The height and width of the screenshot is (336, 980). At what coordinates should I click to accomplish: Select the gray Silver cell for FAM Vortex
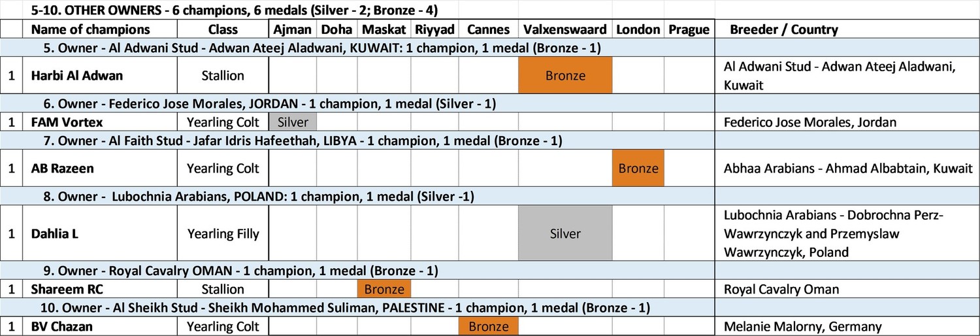pos(293,122)
